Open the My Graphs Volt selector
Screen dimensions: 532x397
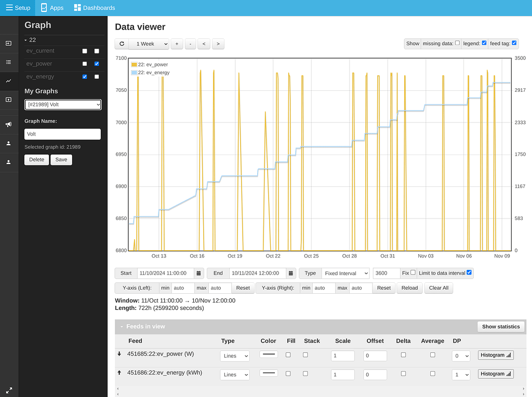(x=63, y=105)
